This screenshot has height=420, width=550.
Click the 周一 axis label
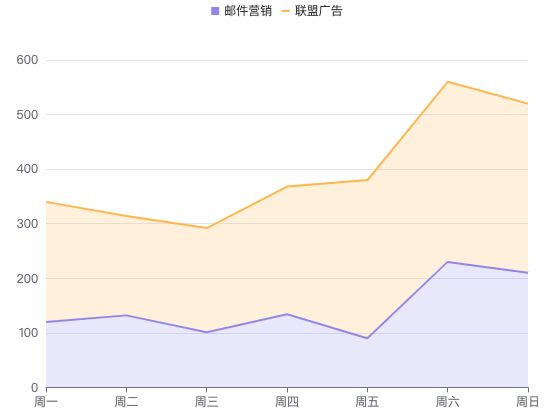[x=46, y=401]
